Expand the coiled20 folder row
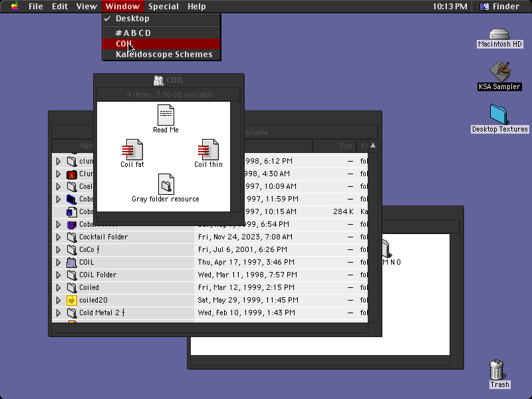532x399 pixels. [x=59, y=300]
